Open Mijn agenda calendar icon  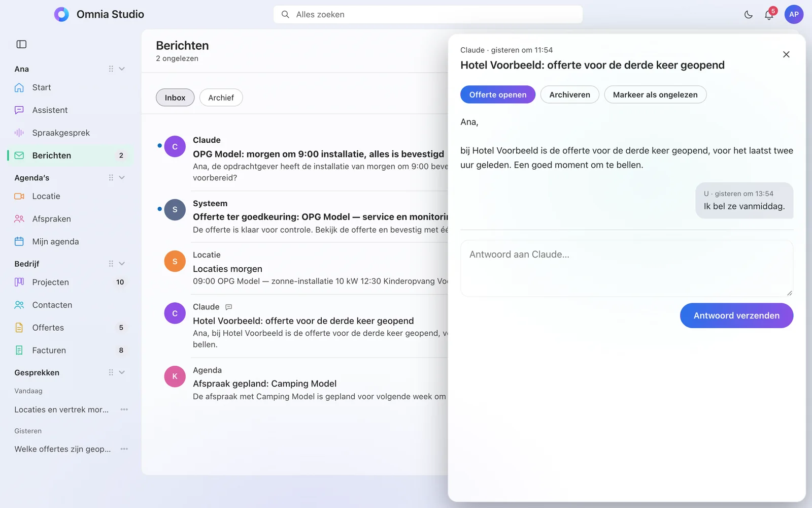coord(19,241)
